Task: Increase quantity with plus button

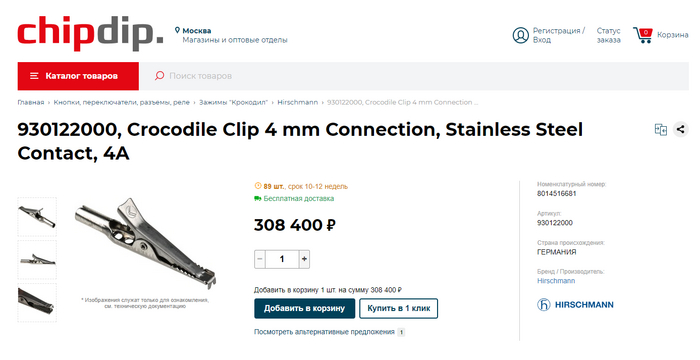Action: point(304,259)
